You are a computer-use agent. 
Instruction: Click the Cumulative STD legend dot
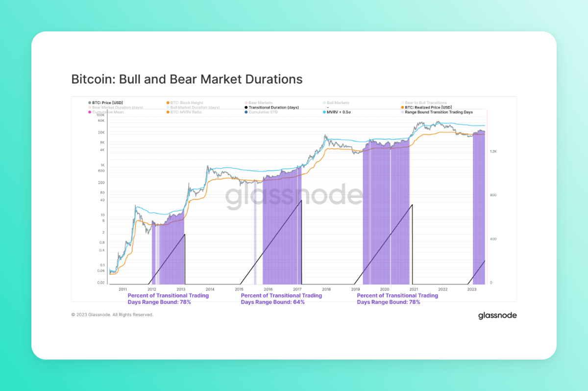click(x=246, y=112)
